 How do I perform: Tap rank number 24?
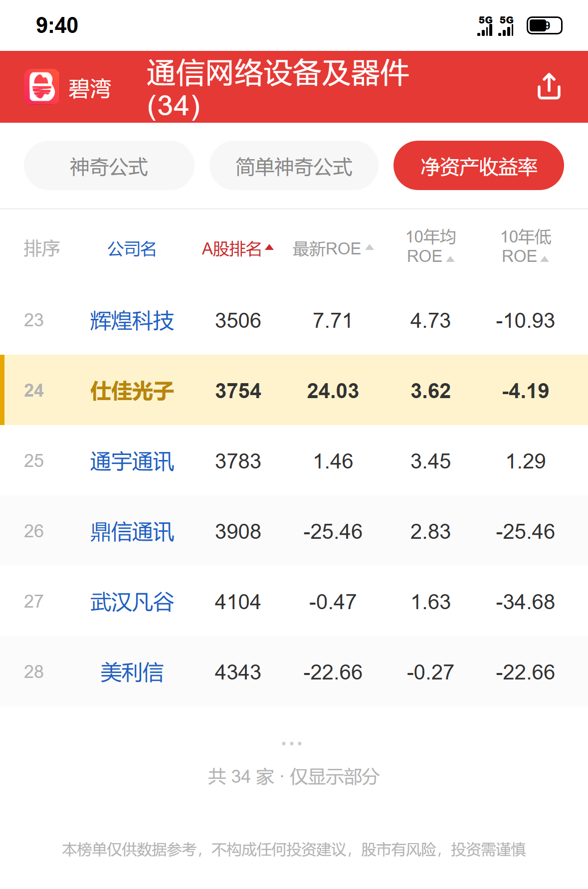click(34, 390)
